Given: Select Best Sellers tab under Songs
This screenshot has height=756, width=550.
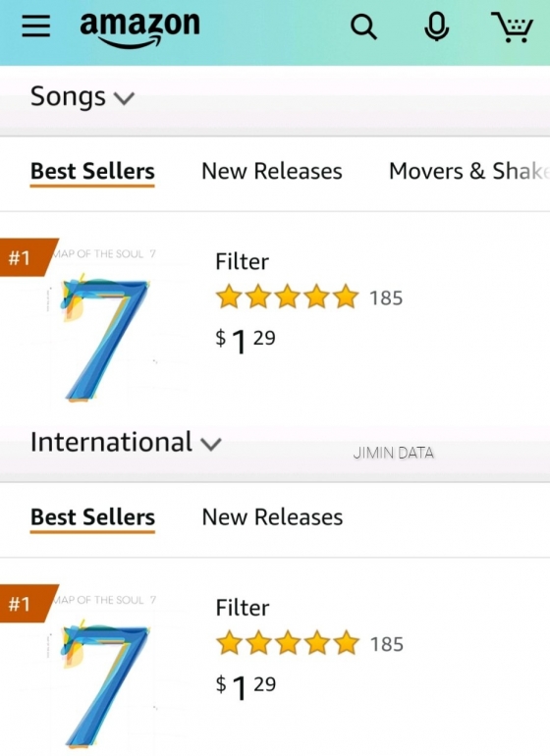Looking at the screenshot, I should pos(92,172).
